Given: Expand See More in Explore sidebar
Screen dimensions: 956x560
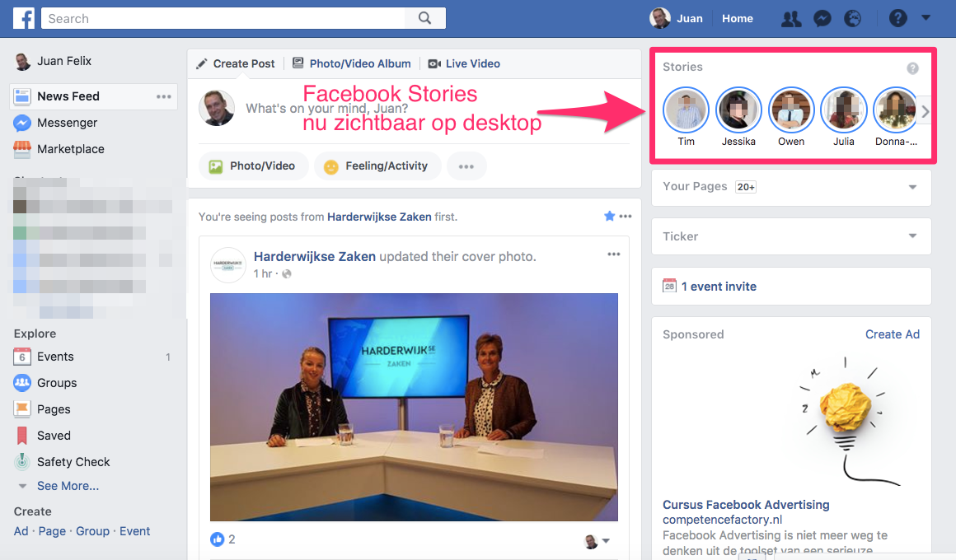Looking at the screenshot, I should [x=68, y=486].
